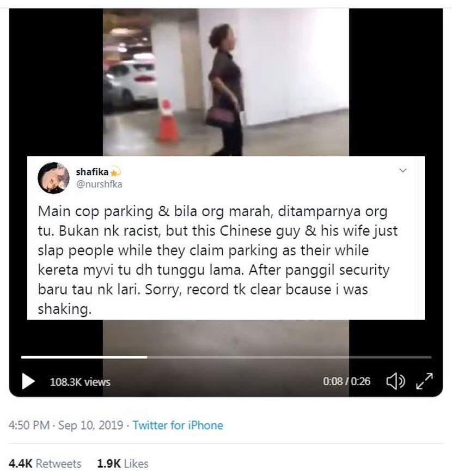Screen dimensions: 452x476
Task: Click the 4:50 PM Sep 10, 2019 timestamp
Action: [65, 425]
